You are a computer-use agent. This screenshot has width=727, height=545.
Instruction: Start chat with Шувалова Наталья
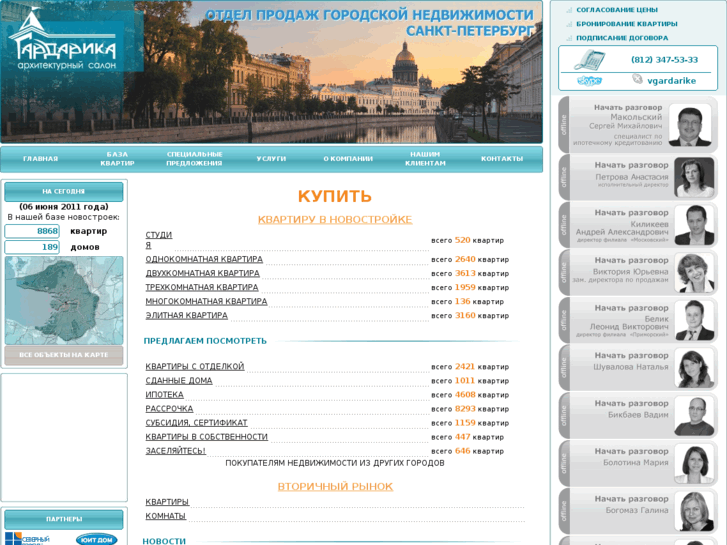pos(631,356)
